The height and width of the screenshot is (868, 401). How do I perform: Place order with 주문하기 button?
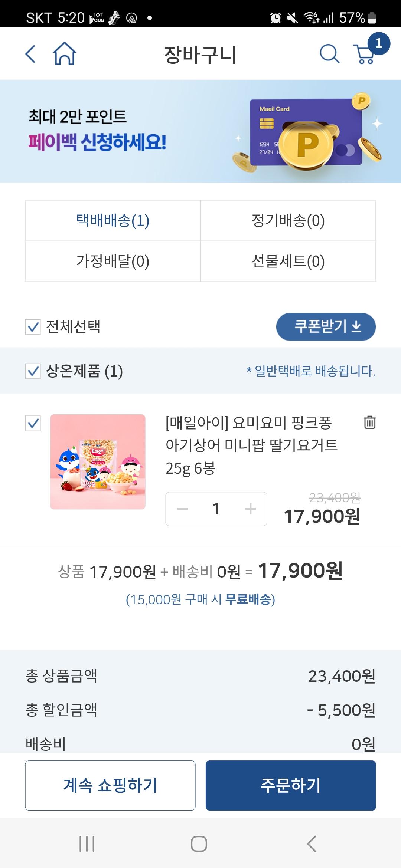click(x=291, y=785)
